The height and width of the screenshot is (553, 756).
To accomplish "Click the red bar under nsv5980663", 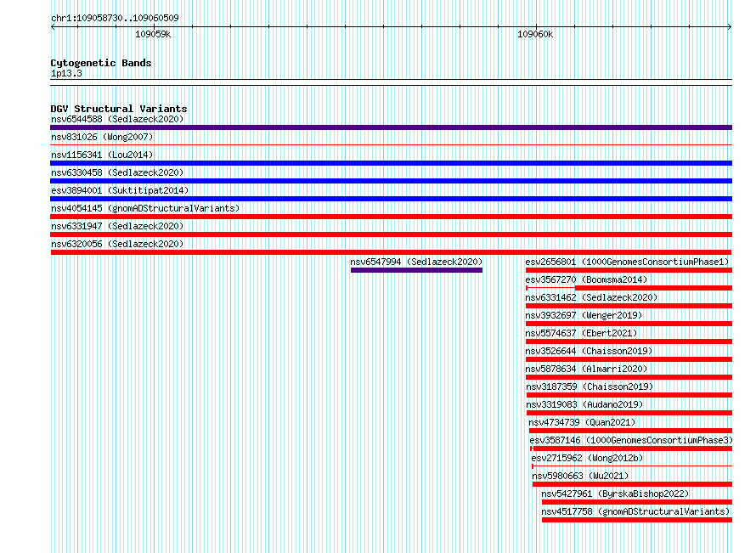I will click(x=632, y=484).
